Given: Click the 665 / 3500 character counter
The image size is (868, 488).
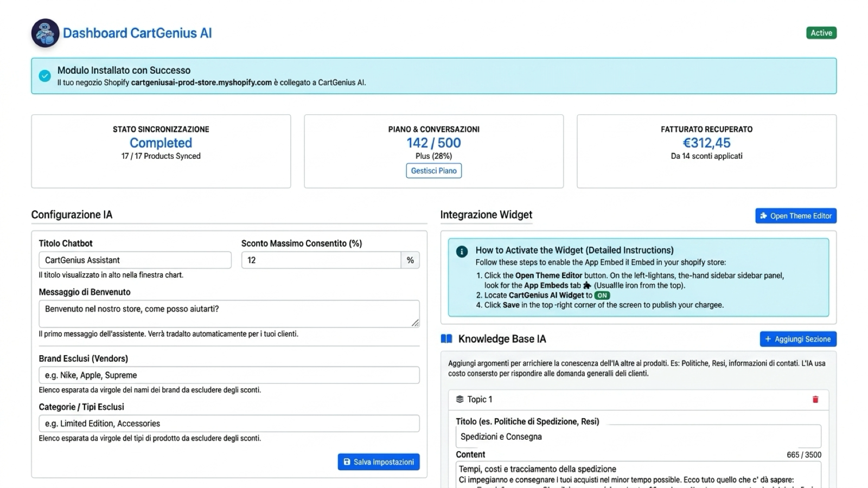Looking at the screenshot, I should [804, 455].
